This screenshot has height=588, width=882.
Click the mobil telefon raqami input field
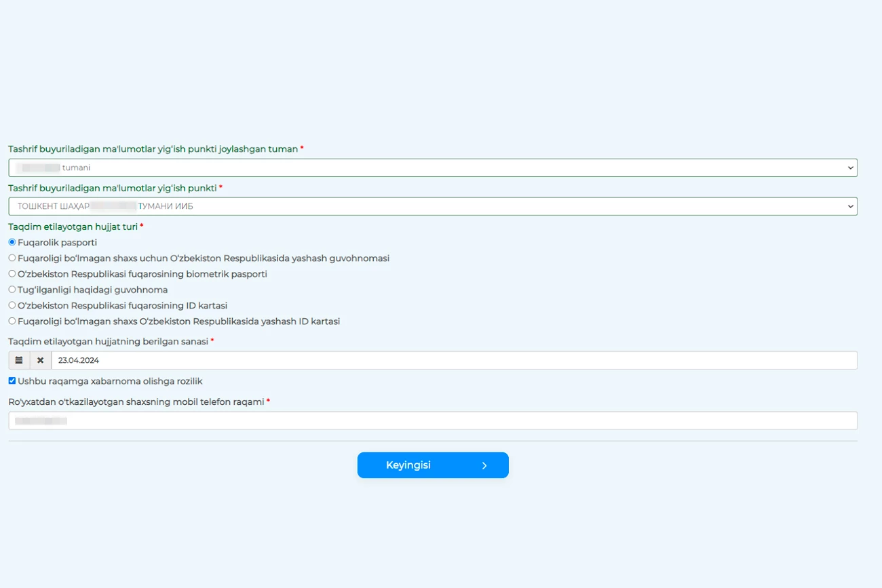(433, 420)
